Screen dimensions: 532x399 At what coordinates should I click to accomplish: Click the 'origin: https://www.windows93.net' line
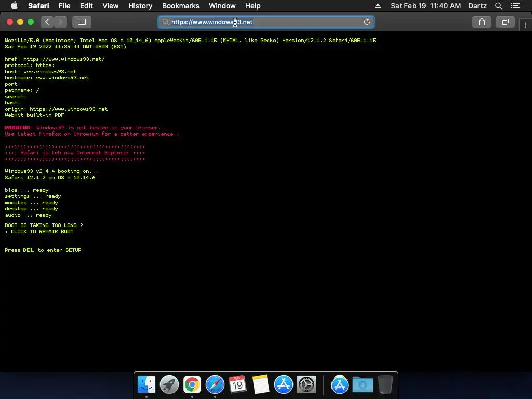56,109
